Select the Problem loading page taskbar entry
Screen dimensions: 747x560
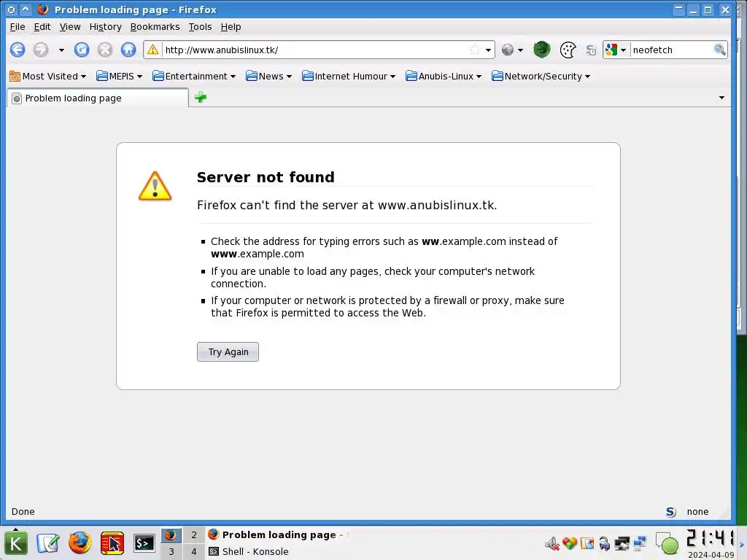[x=279, y=534]
